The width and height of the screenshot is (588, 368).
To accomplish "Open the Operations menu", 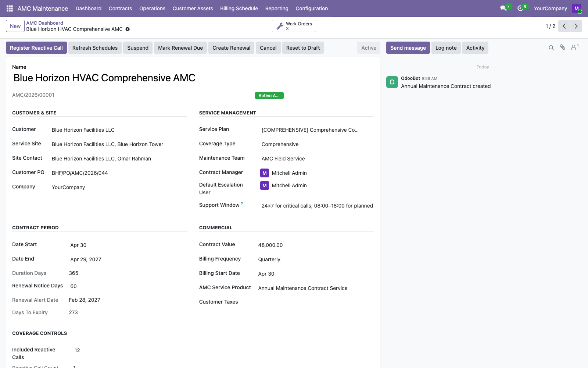I will click(152, 8).
